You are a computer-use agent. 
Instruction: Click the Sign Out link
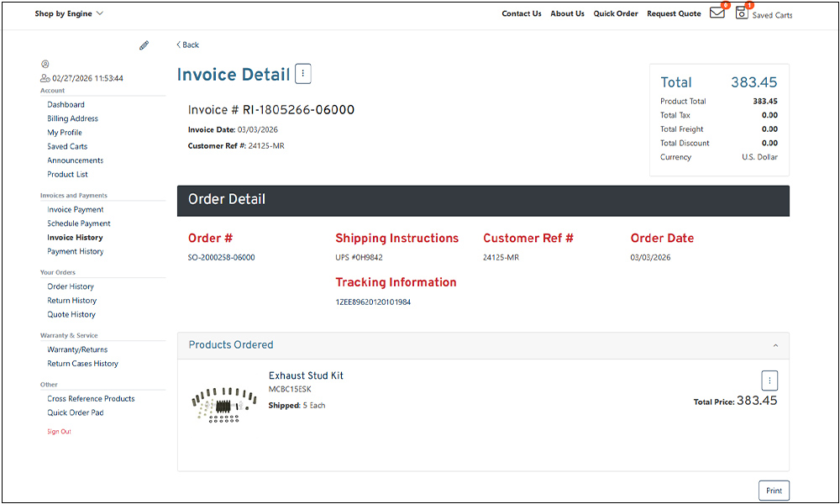(x=59, y=432)
